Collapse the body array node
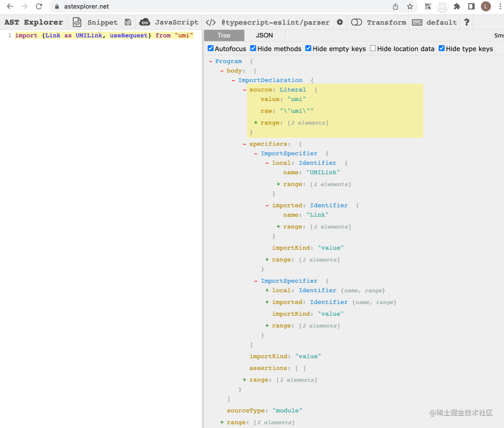 coord(222,71)
